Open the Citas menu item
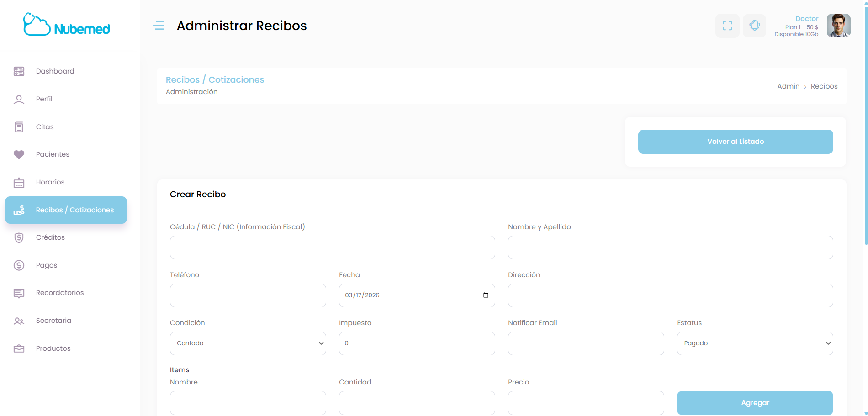This screenshot has height=416, width=868. 45,127
